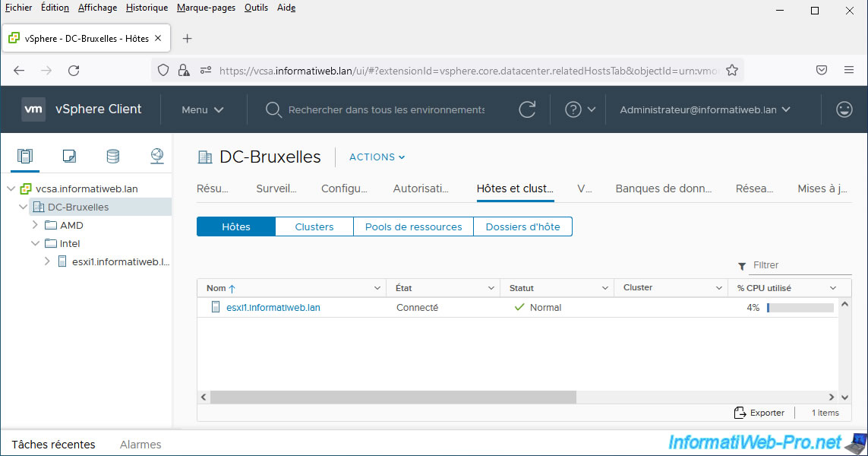This screenshot has width=868, height=456.
Task: Expand the esxi1.informatiweb.lan tree node
Action: 47,261
